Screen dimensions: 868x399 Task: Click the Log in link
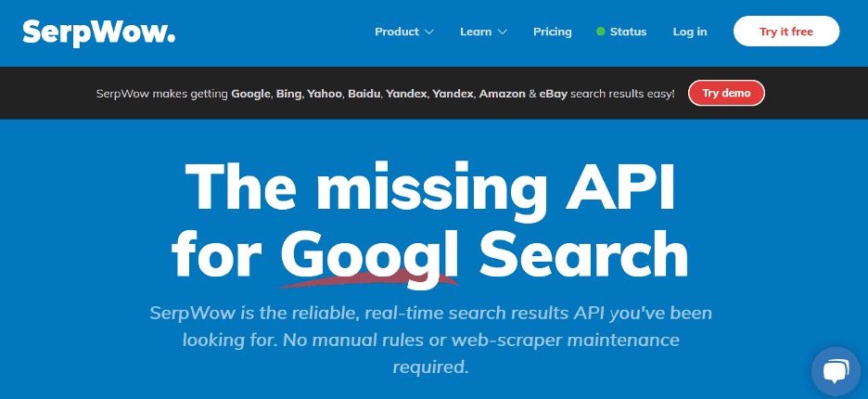tap(690, 32)
